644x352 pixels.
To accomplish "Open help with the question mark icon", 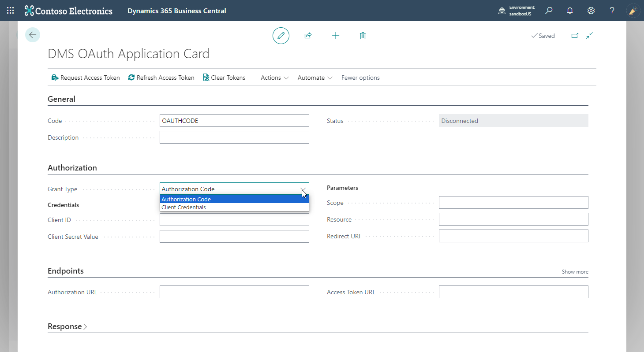I will coord(612,10).
